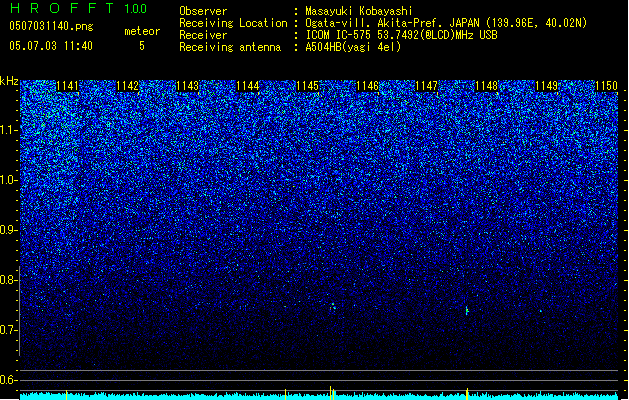Click time marker 1144
This screenshot has height=400, width=629.
tap(248, 86)
